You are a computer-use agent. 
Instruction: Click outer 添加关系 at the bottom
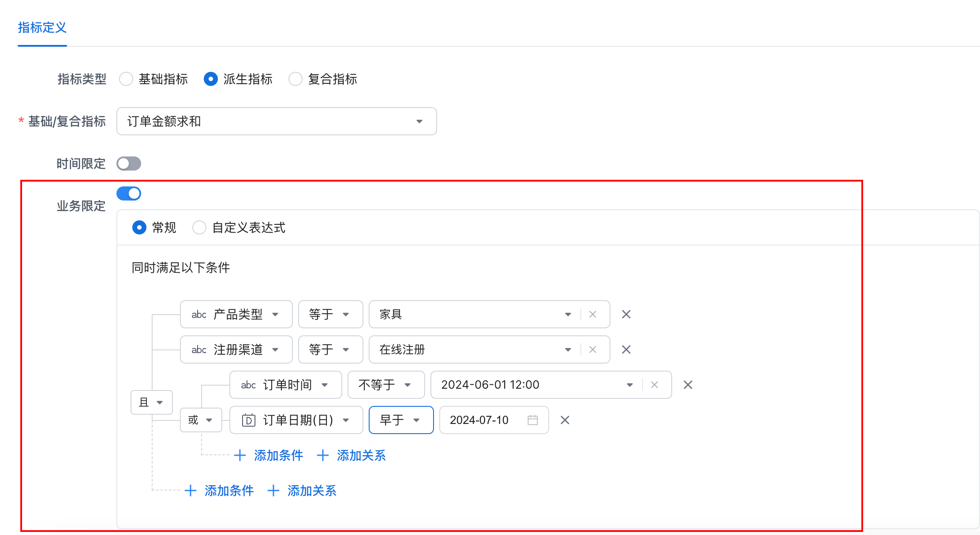tap(302, 490)
